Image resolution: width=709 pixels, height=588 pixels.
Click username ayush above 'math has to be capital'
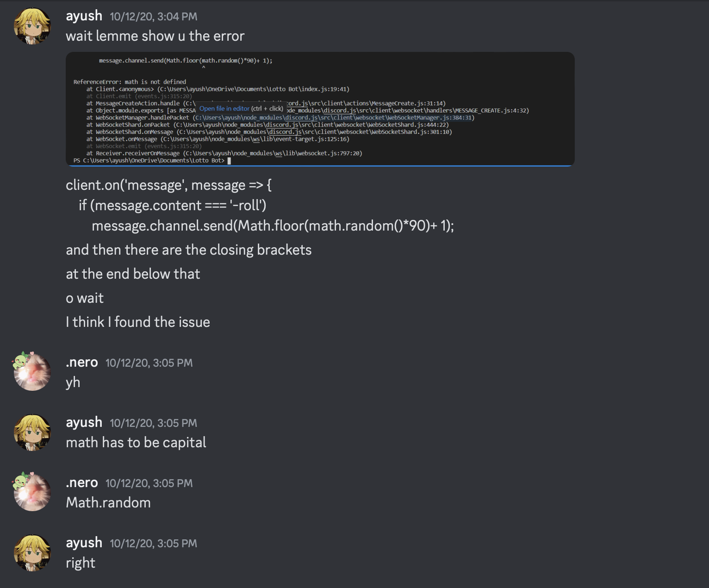(84, 423)
